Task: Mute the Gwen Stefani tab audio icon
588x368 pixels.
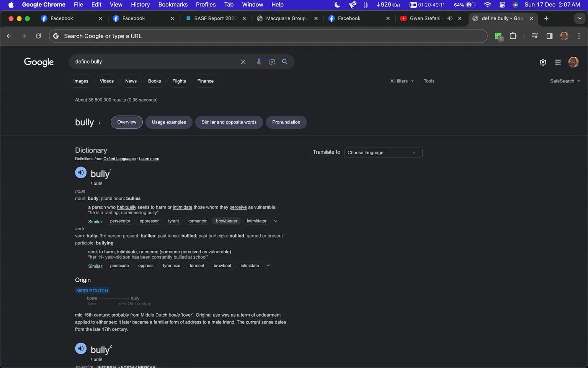Action: 450,18
